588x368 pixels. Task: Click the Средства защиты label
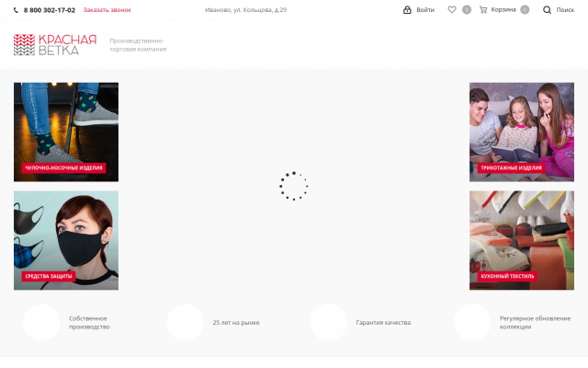click(x=49, y=276)
